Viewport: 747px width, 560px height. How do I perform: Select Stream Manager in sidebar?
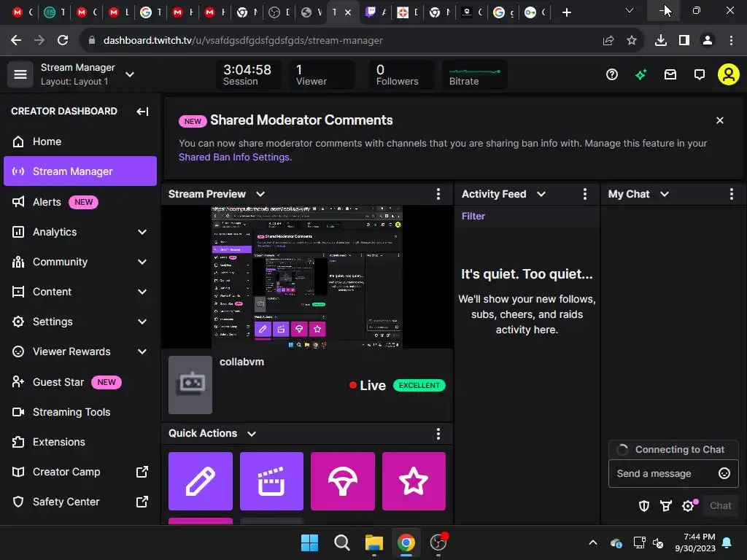80,171
